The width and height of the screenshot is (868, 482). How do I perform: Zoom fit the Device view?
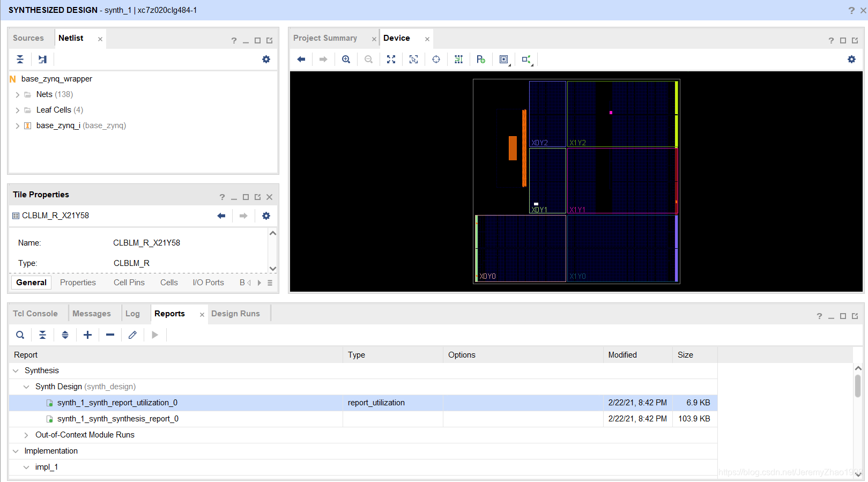pos(391,60)
